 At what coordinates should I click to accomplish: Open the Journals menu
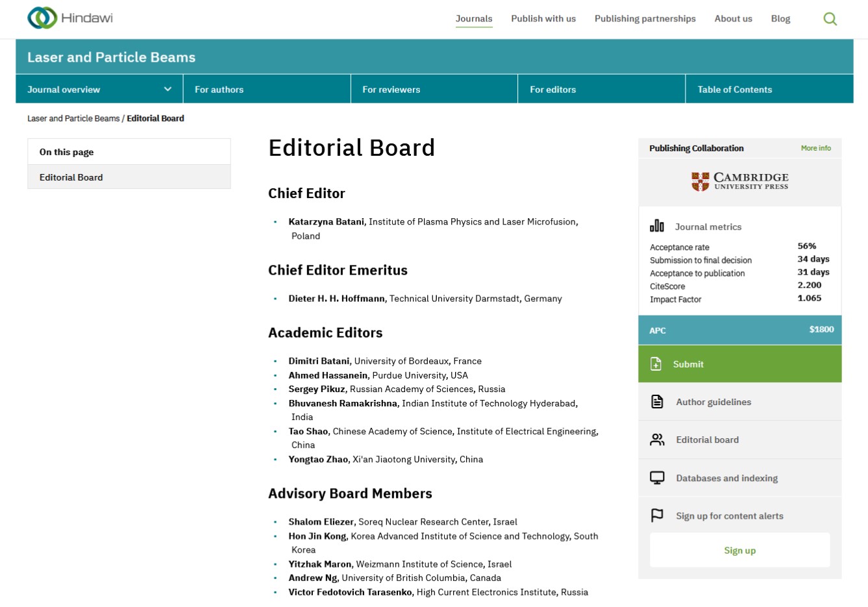474,19
